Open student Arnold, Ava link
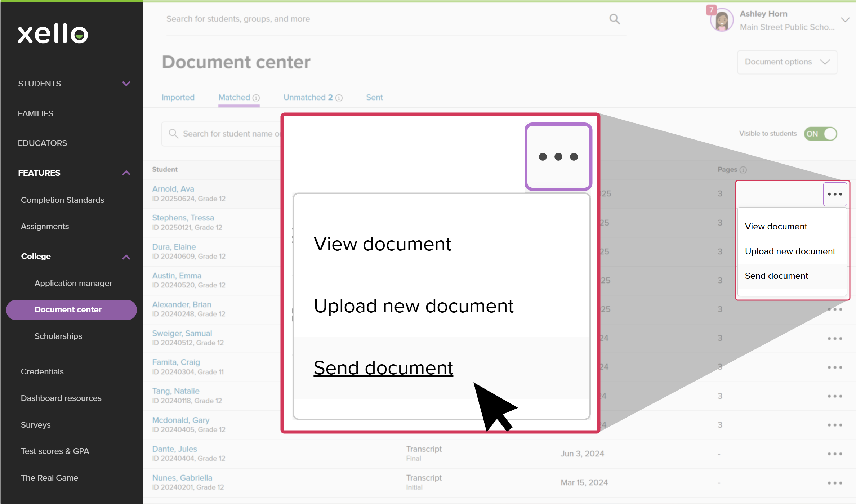Image resolution: width=856 pixels, height=504 pixels. [173, 189]
